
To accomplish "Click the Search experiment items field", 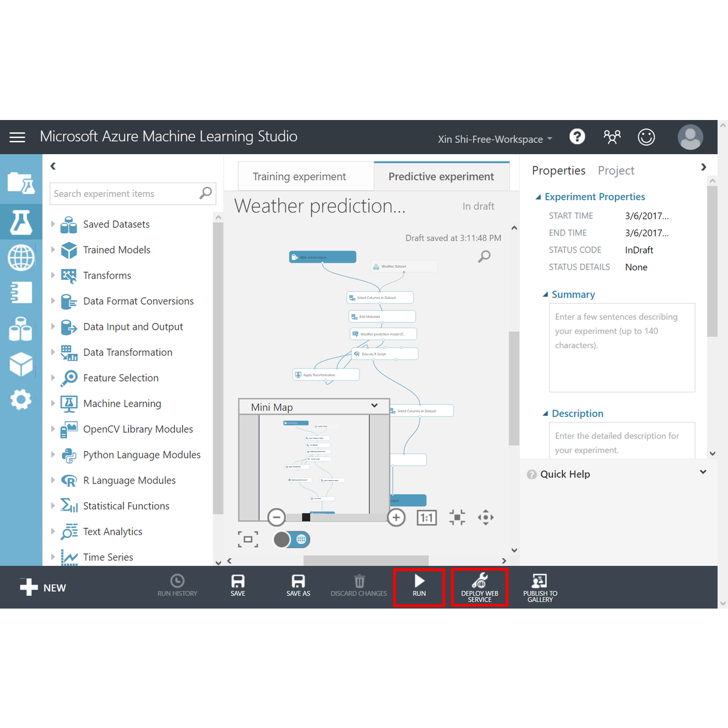I will click(125, 194).
